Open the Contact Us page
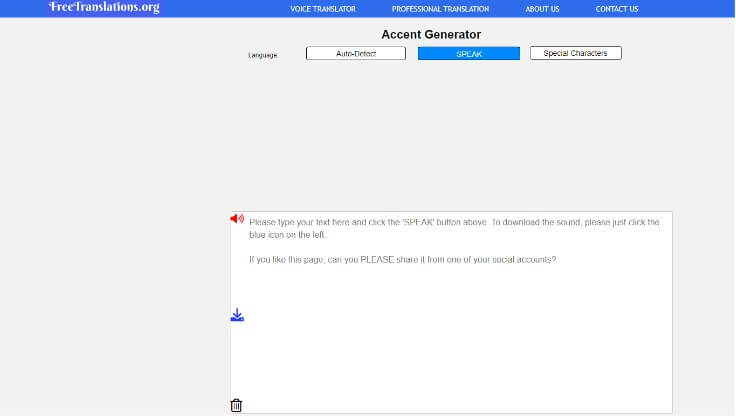Image resolution: width=736 pixels, height=416 pixels. tap(617, 9)
